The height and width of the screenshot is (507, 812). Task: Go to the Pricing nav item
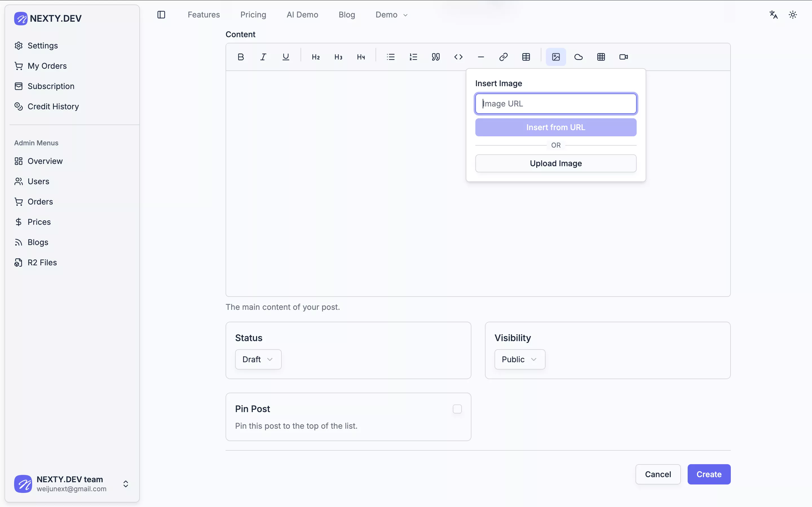(x=253, y=15)
